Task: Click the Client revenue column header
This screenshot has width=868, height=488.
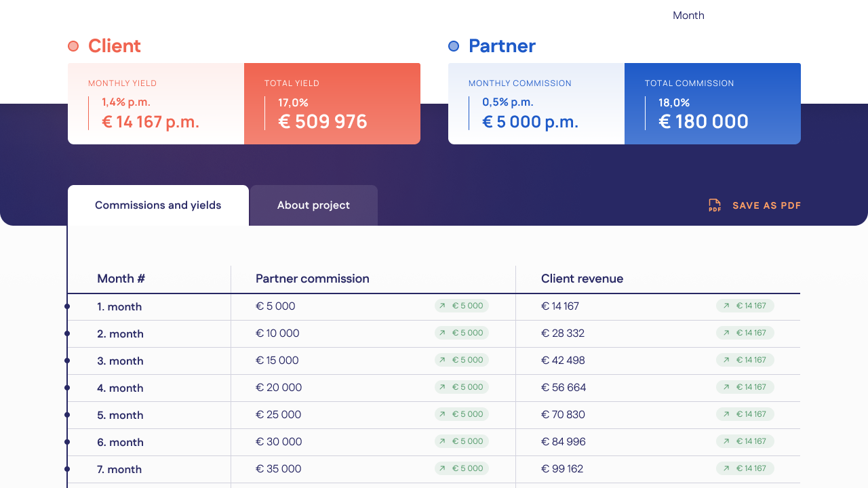Action: tap(582, 279)
